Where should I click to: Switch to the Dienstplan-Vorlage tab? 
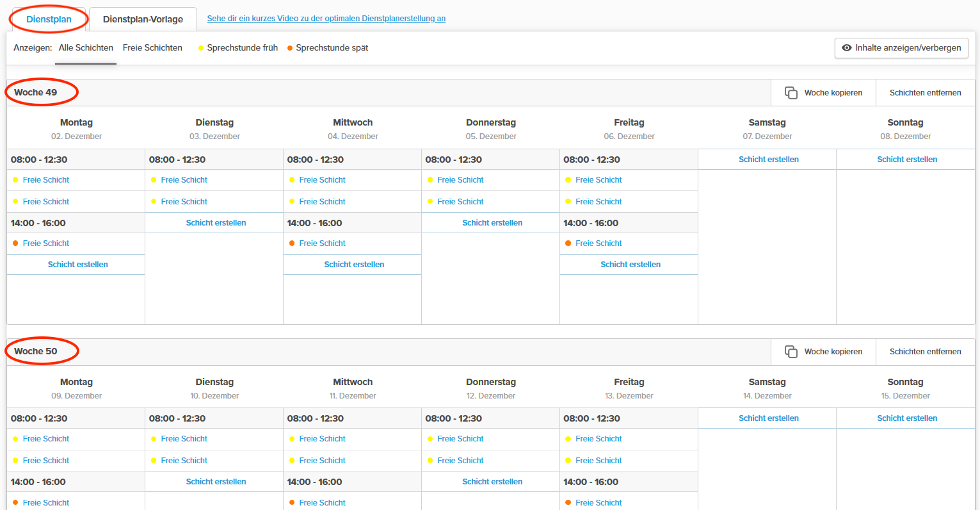click(x=143, y=19)
